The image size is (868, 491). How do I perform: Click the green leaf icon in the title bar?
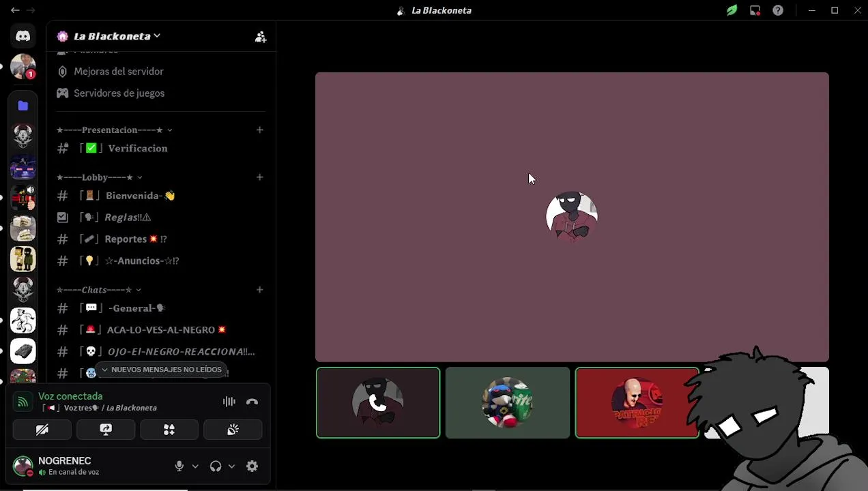point(732,10)
